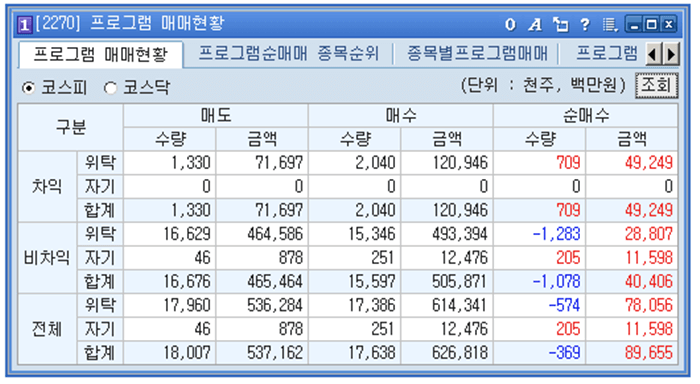Open help with the question mark icon
The width and height of the screenshot is (700, 384).
(585, 25)
